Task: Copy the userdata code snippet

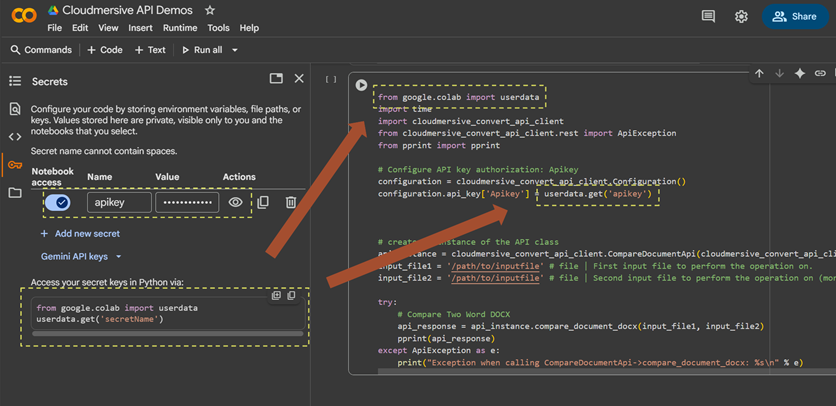Action: coord(291,296)
